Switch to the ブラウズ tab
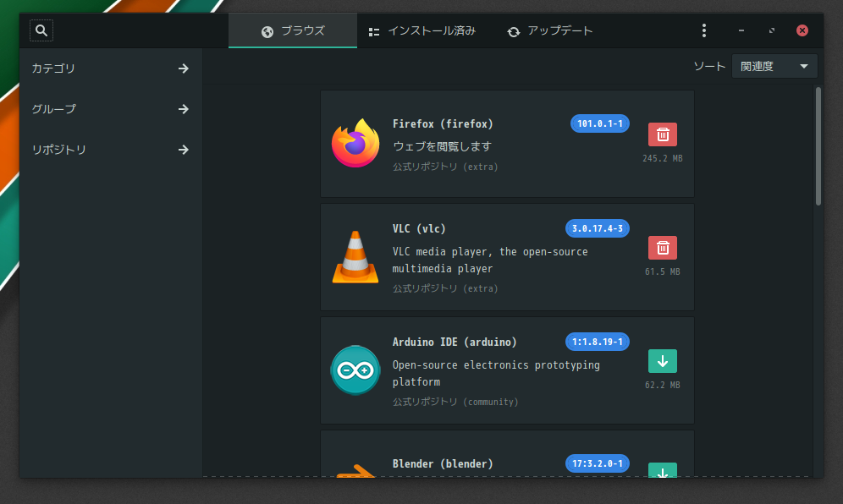The width and height of the screenshot is (843, 504). [293, 30]
